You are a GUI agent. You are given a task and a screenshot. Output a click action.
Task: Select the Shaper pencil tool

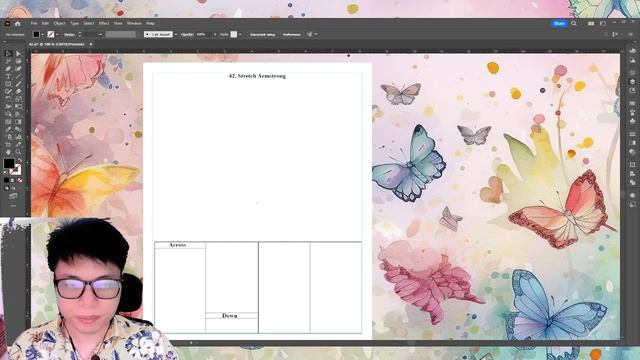(8, 91)
